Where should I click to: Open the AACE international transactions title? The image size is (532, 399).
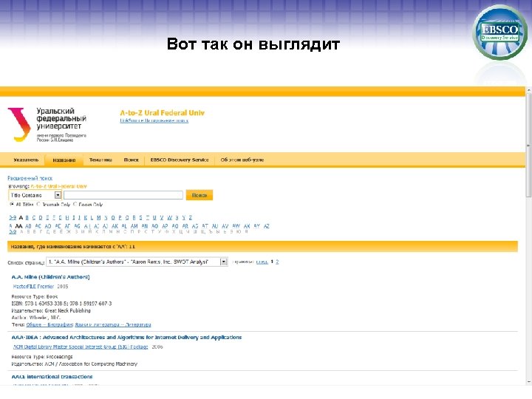pos(52,377)
